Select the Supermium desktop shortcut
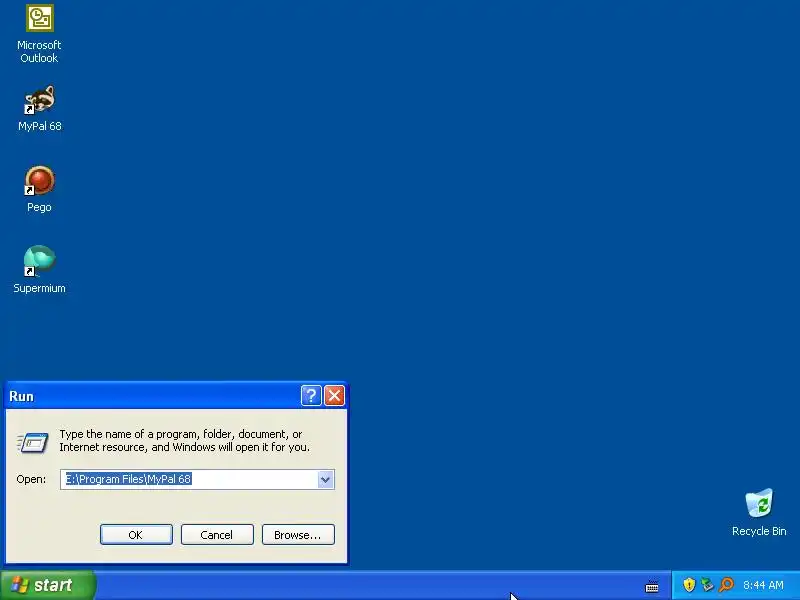The height and width of the screenshot is (600, 800). coord(39,270)
